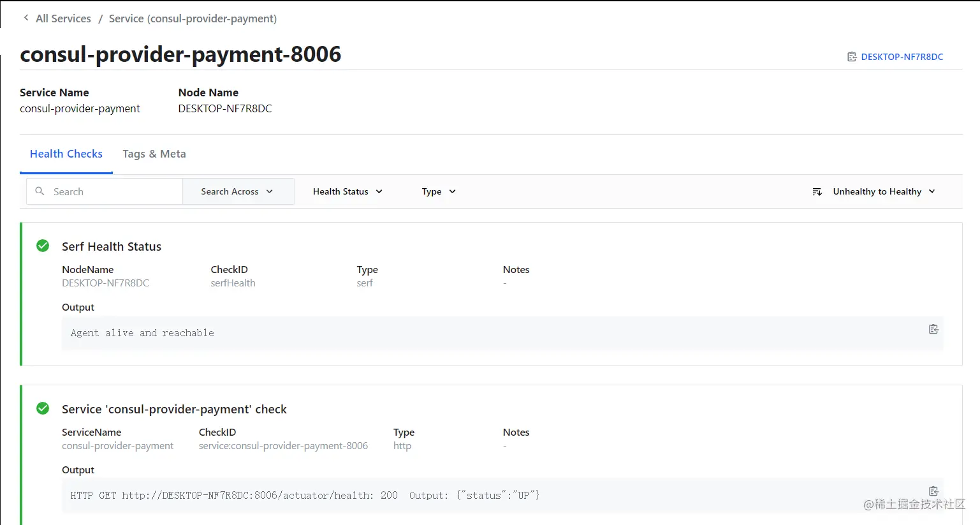This screenshot has width=980, height=525.
Task: Open the Health Status filter dropdown
Action: point(347,191)
